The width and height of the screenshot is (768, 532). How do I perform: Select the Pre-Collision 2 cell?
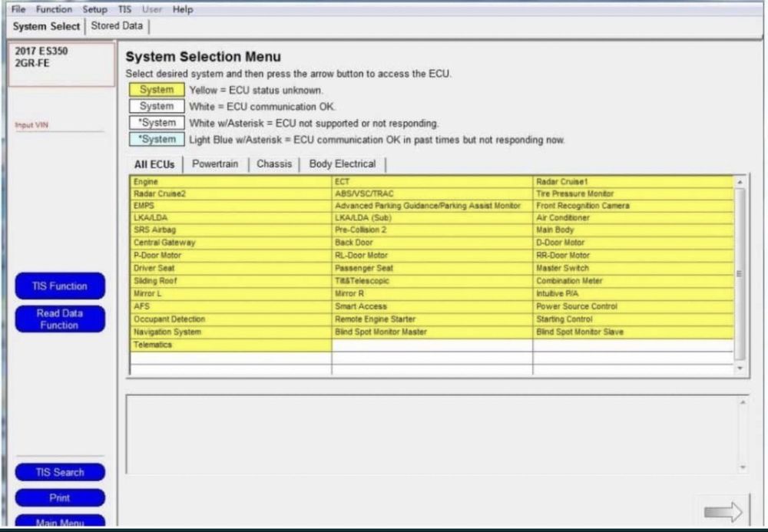click(432, 230)
